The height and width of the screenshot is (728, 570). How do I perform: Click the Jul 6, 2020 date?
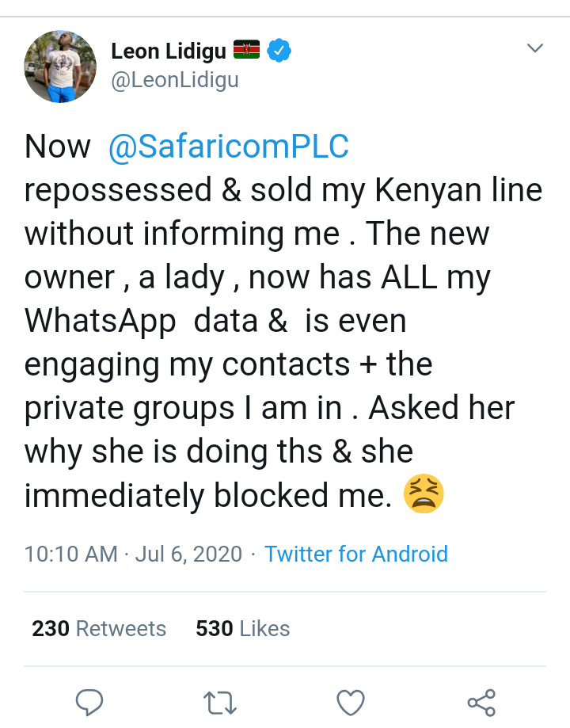[x=188, y=554]
